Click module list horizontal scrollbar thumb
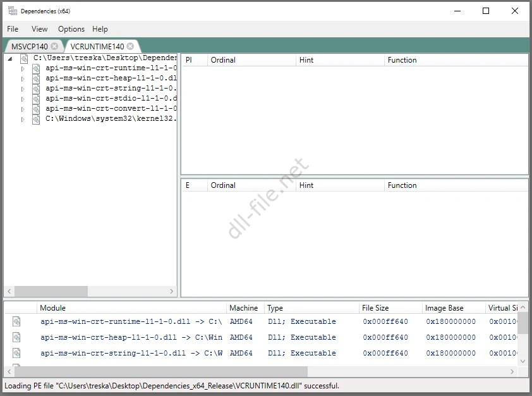 pos(161,371)
